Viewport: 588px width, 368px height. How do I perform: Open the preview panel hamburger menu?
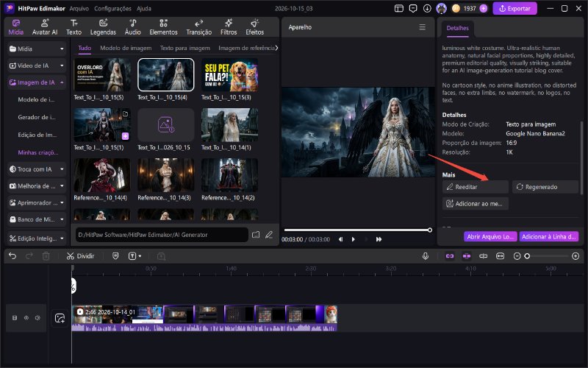422,27
